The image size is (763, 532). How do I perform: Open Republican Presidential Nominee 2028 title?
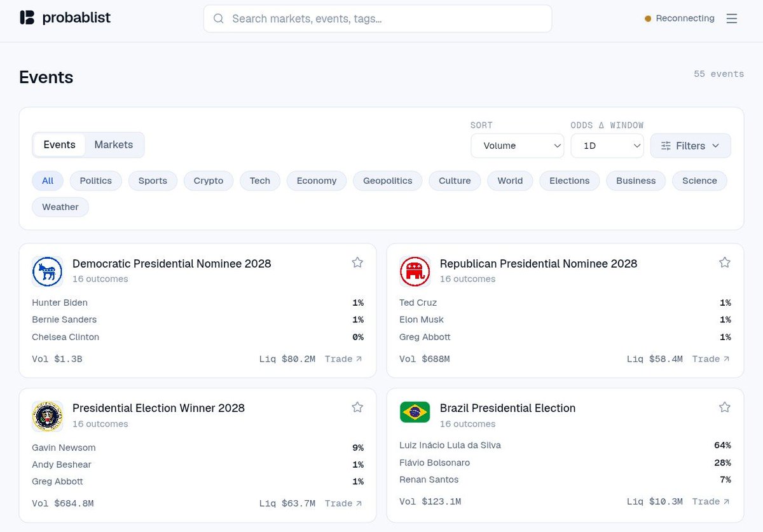(539, 263)
